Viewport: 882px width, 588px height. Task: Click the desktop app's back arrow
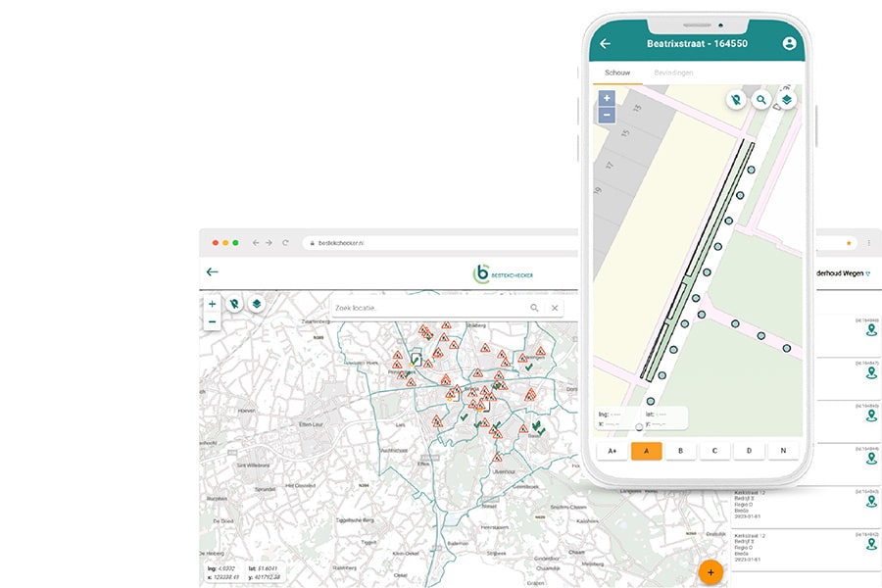coord(213,272)
